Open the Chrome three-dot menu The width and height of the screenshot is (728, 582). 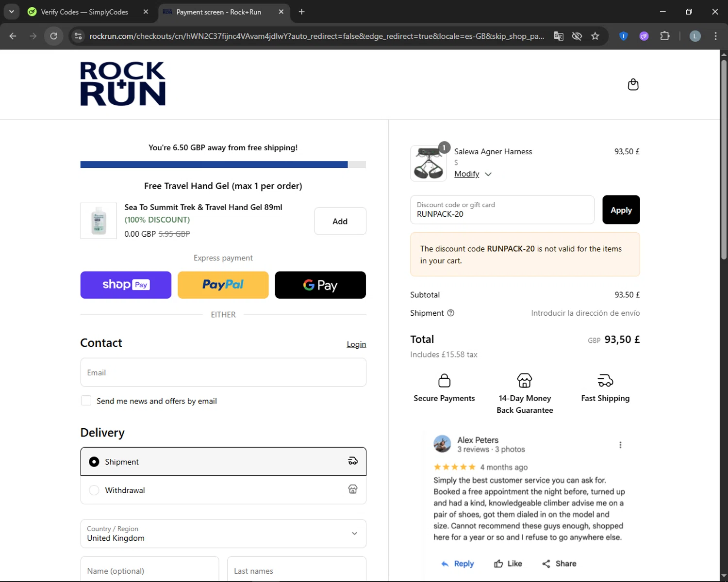[715, 36]
